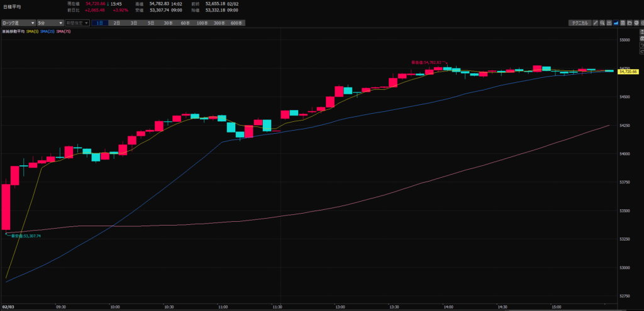
Task: Select the 5日 range button
Action: (151, 23)
